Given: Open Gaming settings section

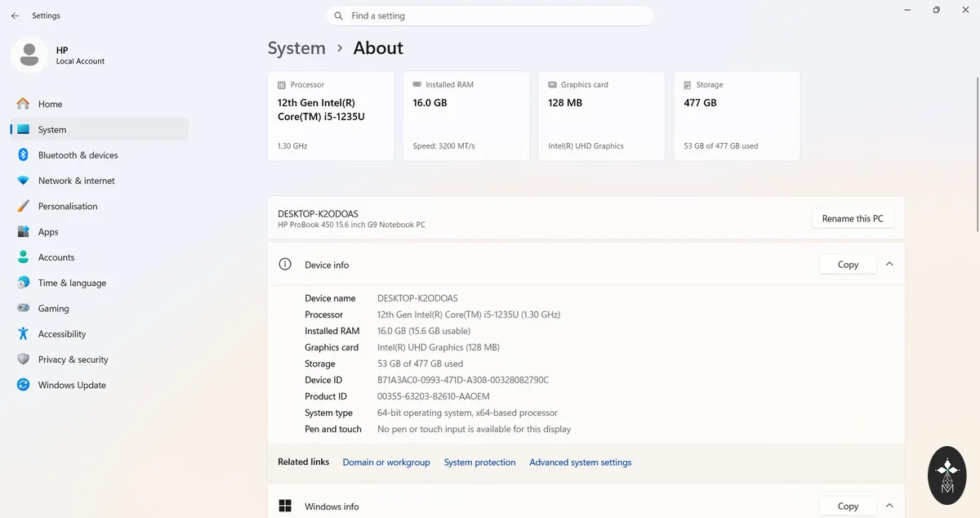Looking at the screenshot, I should point(100,308).
